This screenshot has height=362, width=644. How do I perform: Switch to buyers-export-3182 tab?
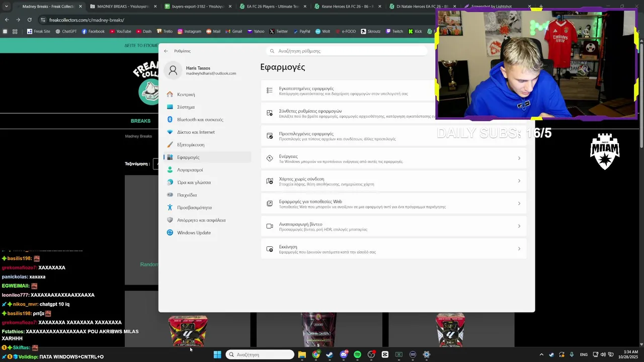pos(197,7)
